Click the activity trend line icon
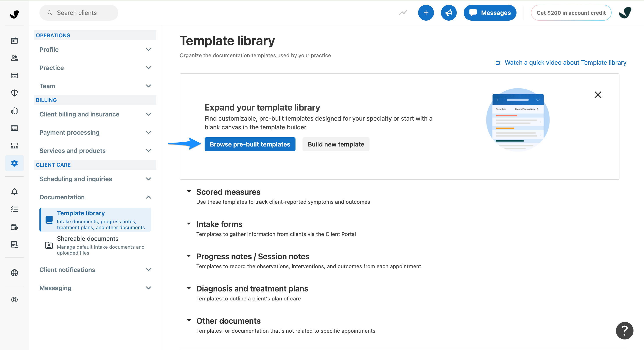The width and height of the screenshot is (644, 350). tap(403, 12)
